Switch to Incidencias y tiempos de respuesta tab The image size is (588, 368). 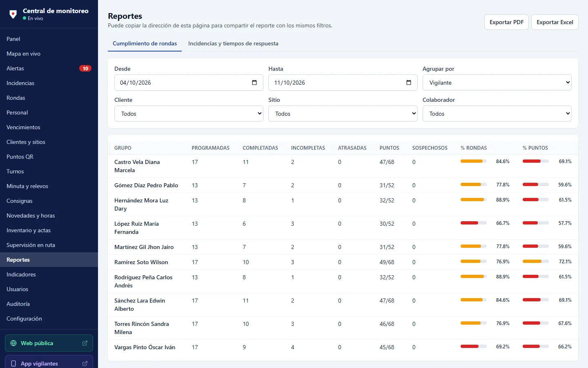click(x=233, y=43)
